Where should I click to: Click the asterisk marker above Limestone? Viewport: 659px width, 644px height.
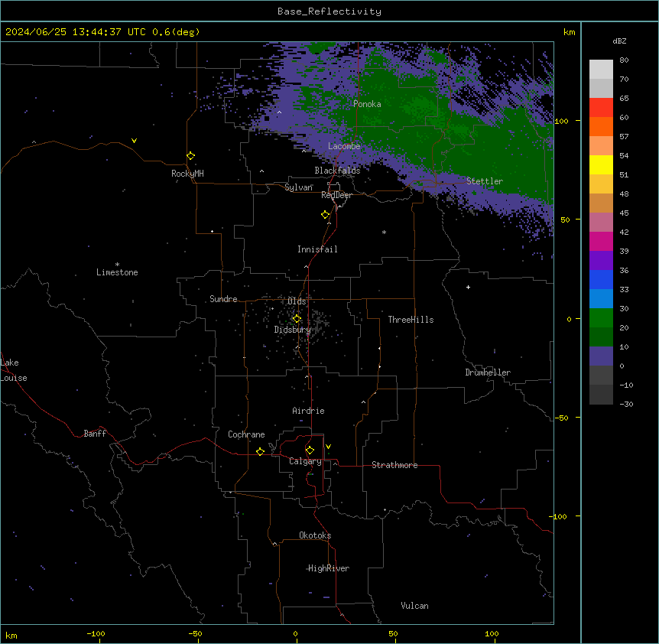[x=117, y=265]
